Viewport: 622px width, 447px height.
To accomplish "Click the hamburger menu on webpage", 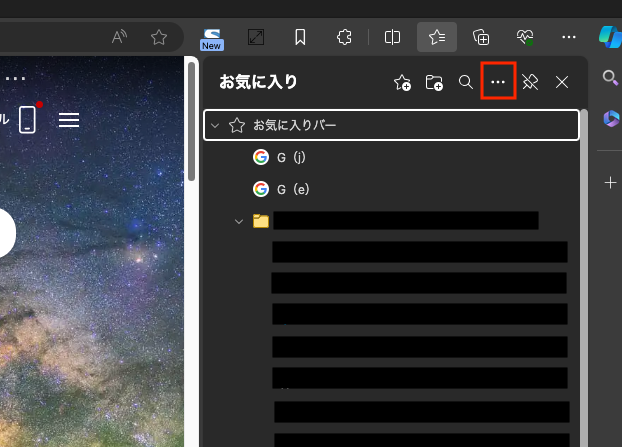I will [x=69, y=120].
